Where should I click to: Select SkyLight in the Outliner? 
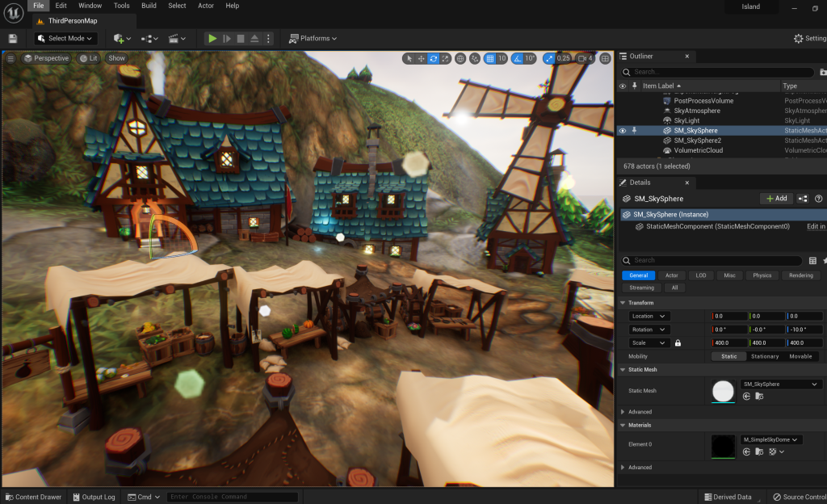pos(686,120)
